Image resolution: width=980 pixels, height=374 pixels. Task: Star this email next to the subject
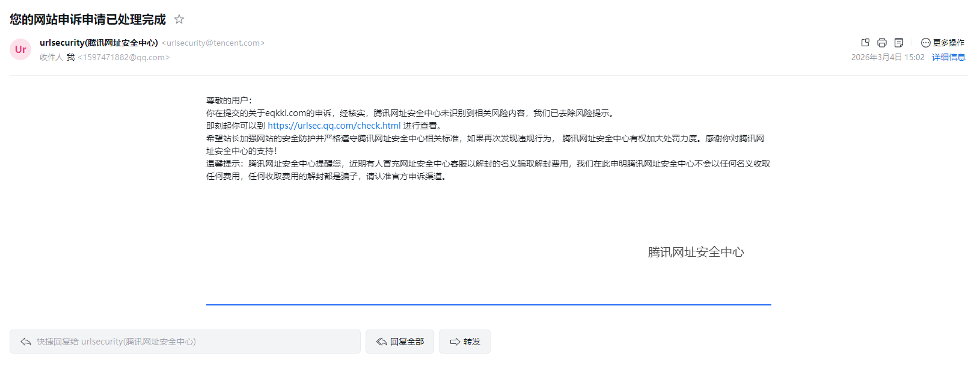[179, 19]
